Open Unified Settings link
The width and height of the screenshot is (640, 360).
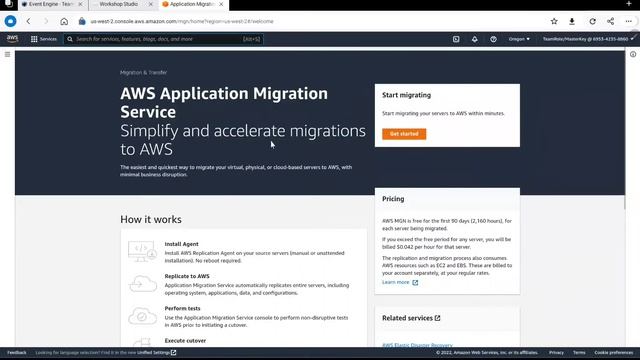[x=156, y=353]
